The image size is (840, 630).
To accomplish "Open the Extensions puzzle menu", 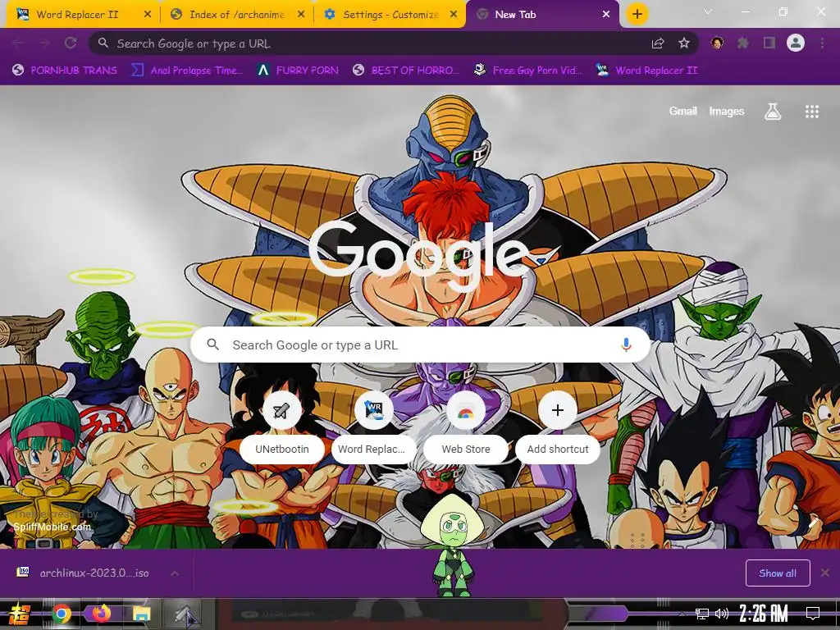I will click(742, 43).
